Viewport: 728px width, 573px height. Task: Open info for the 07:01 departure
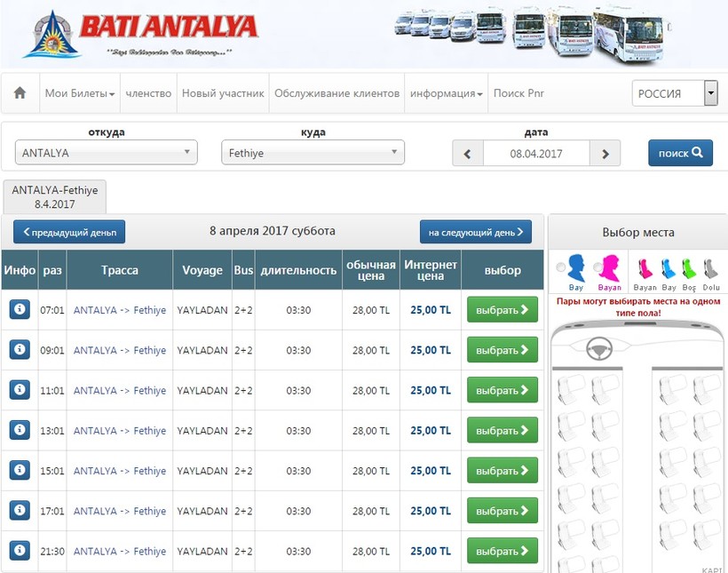point(20,309)
